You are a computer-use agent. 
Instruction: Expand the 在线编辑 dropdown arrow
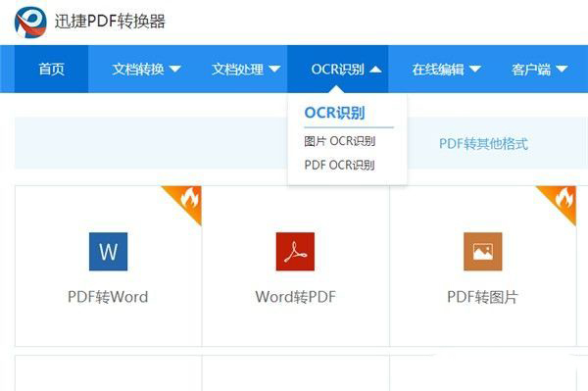475,69
